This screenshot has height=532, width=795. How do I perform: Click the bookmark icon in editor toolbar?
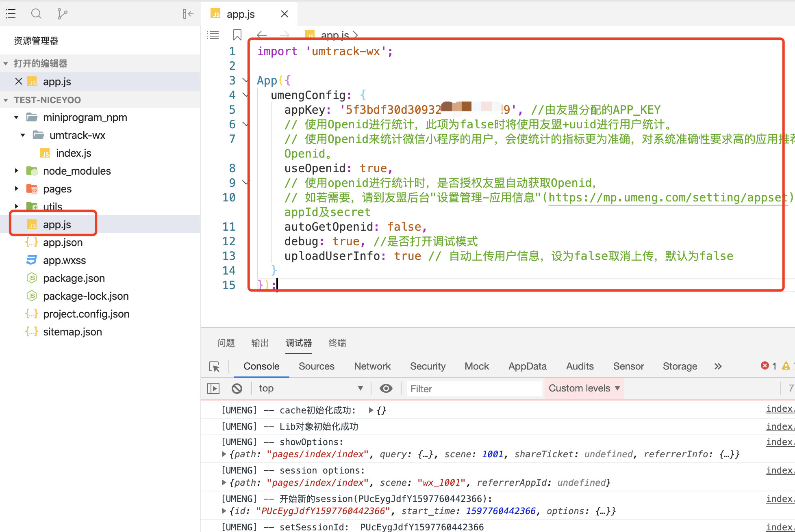click(237, 35)
